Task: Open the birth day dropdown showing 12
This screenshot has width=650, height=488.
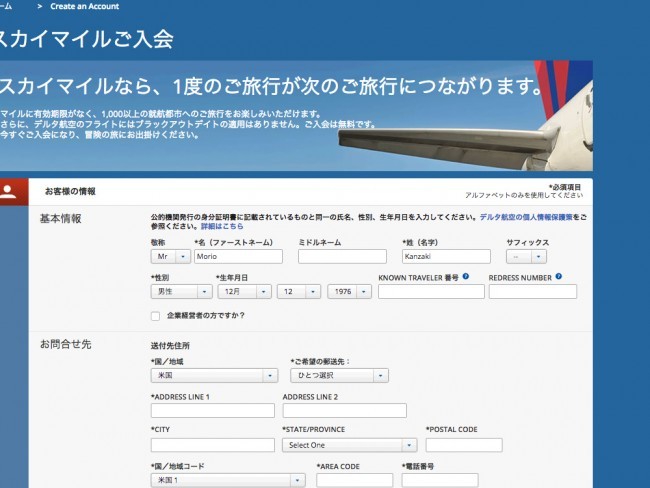Action: (x=299, y=292)
